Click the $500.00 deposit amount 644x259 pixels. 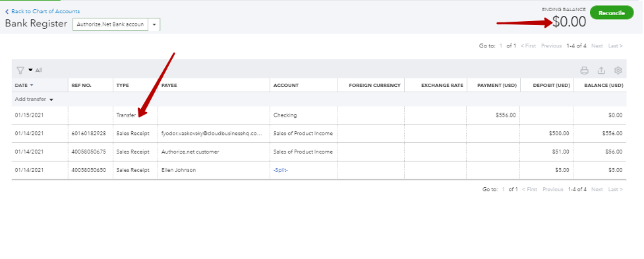[x=559, y=133]
